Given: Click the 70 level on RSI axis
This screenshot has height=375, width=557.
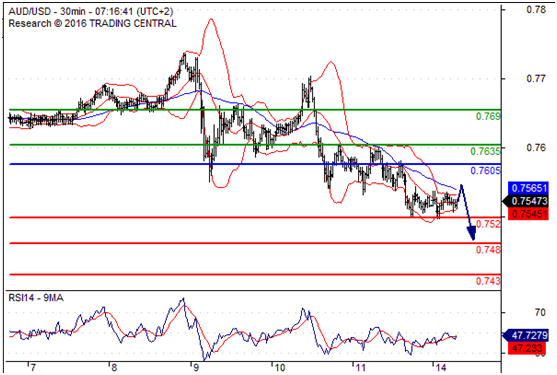Looking at the screenshot, I should (540, 312).
